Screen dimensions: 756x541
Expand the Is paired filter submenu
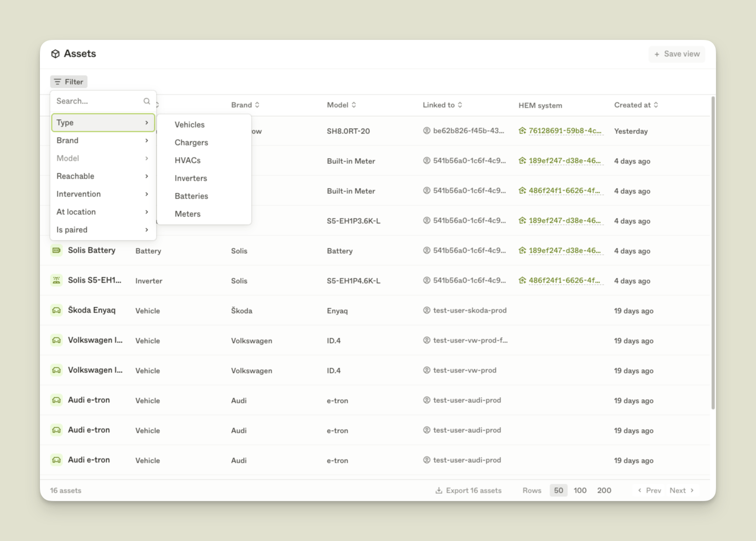pos(72,230)
